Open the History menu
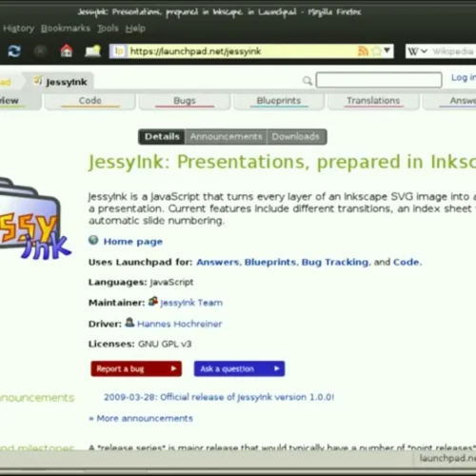Screen dimensions: 476x476 coord(18,29)
